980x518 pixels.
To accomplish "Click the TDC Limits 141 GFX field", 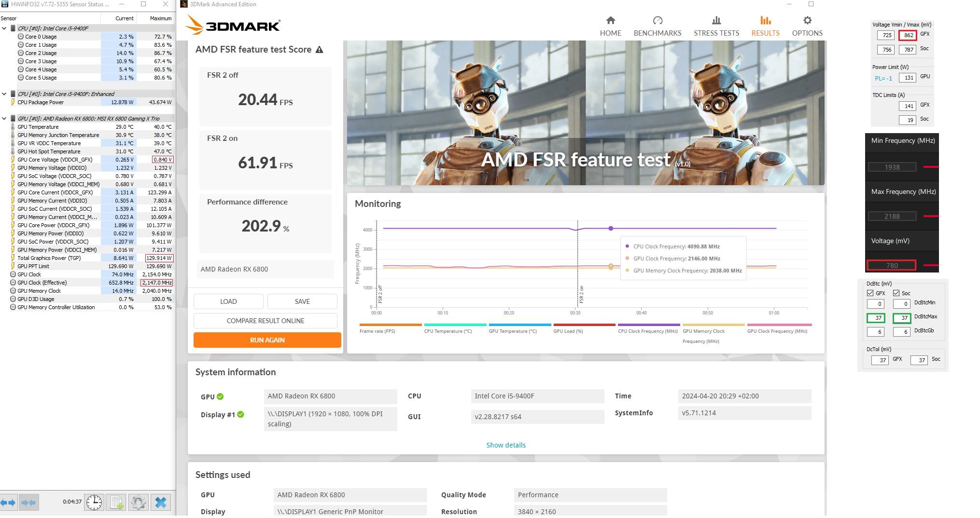I will (x=907, y=106).
